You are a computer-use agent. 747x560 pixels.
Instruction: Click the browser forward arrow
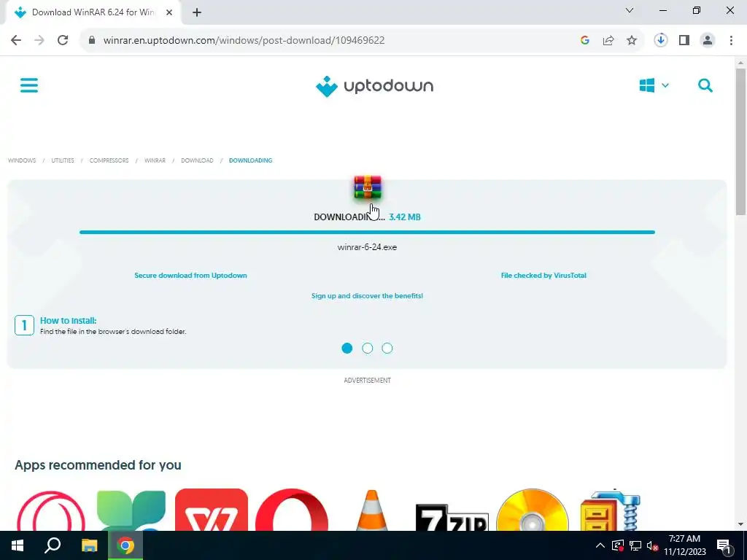(x=39, y=41)
